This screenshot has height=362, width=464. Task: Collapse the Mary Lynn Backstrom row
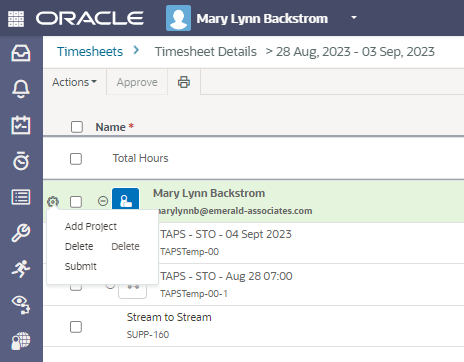pos(103,201)
